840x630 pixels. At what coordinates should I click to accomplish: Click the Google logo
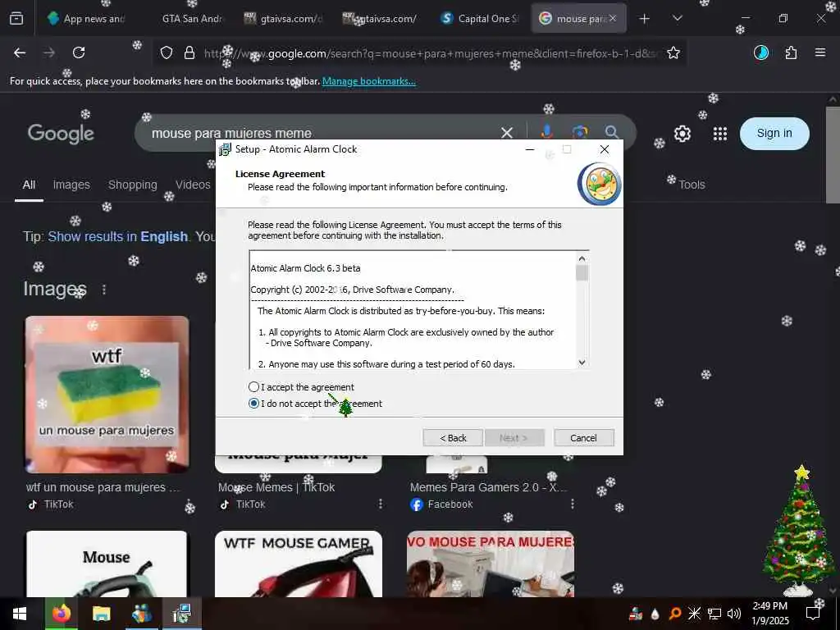click(61, 133)
